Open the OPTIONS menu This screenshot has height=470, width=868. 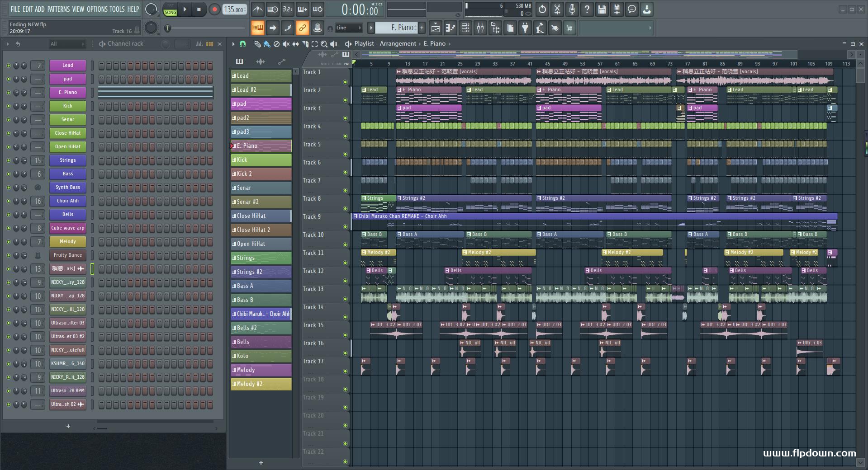tap(97, 9)
